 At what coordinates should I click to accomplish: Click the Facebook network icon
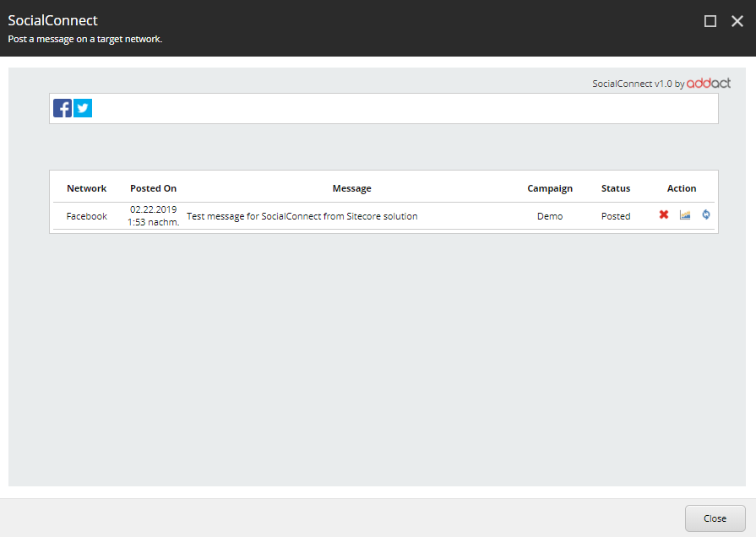pos(63,108)
